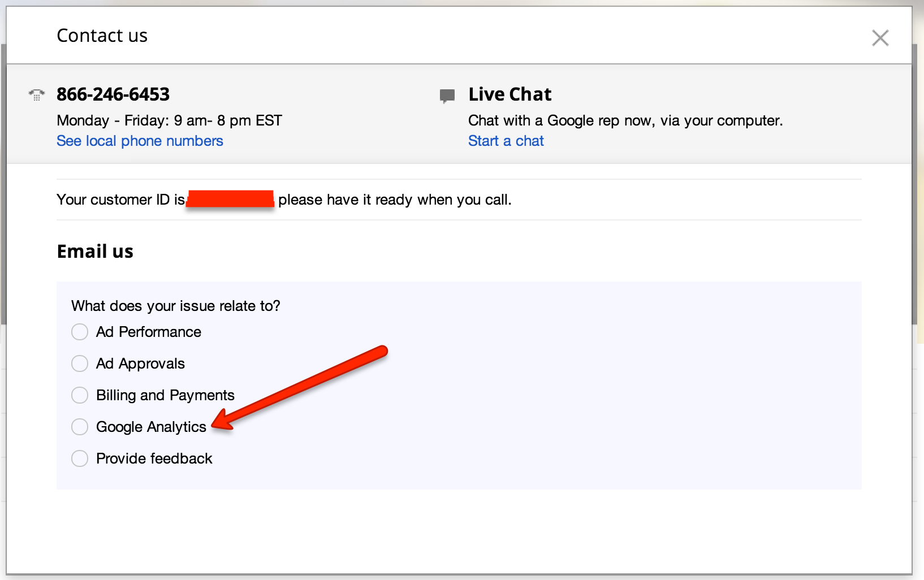Click the Email us heading
924x580 pixels.
click(x=95, y=252)
